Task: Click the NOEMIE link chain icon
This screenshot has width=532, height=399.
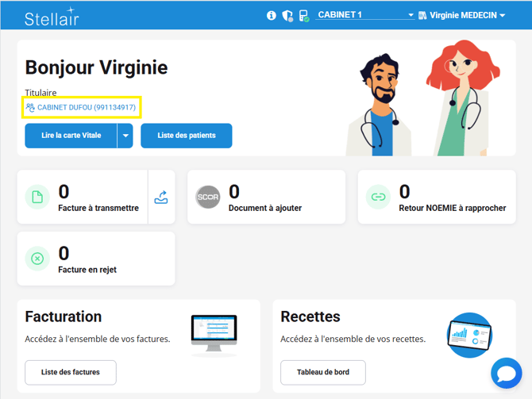Action: [378, 197]
